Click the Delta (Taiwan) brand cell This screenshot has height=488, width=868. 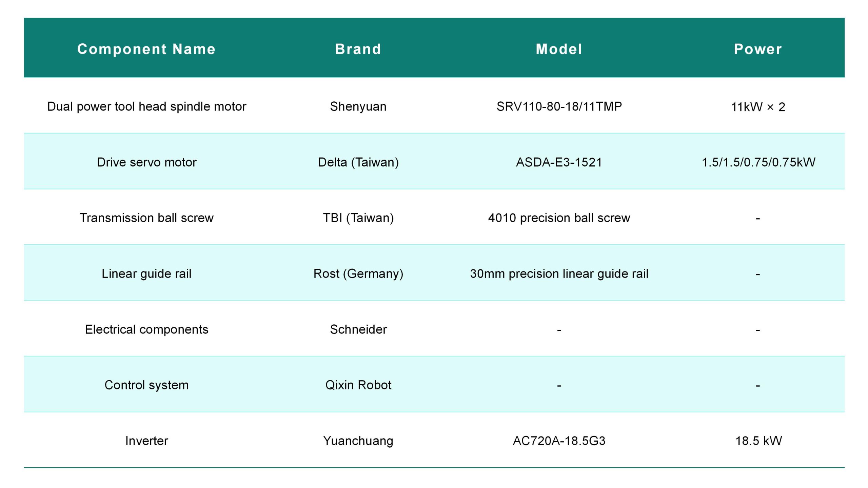point(358,162)
